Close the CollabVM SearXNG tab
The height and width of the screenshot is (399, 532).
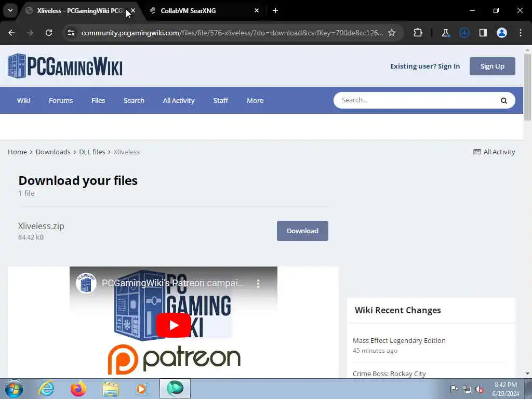click(x=257, y=11)
